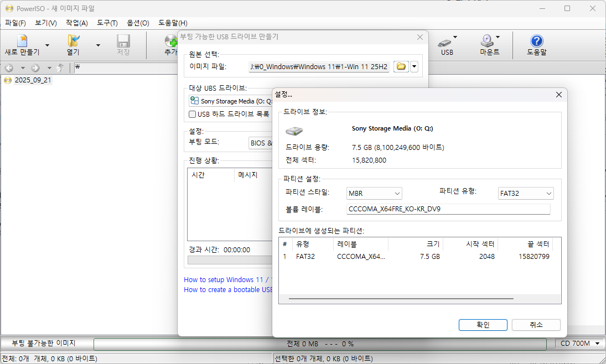Click the 메시지 column header in progress list
606x364 pixels.
point(253,175)
